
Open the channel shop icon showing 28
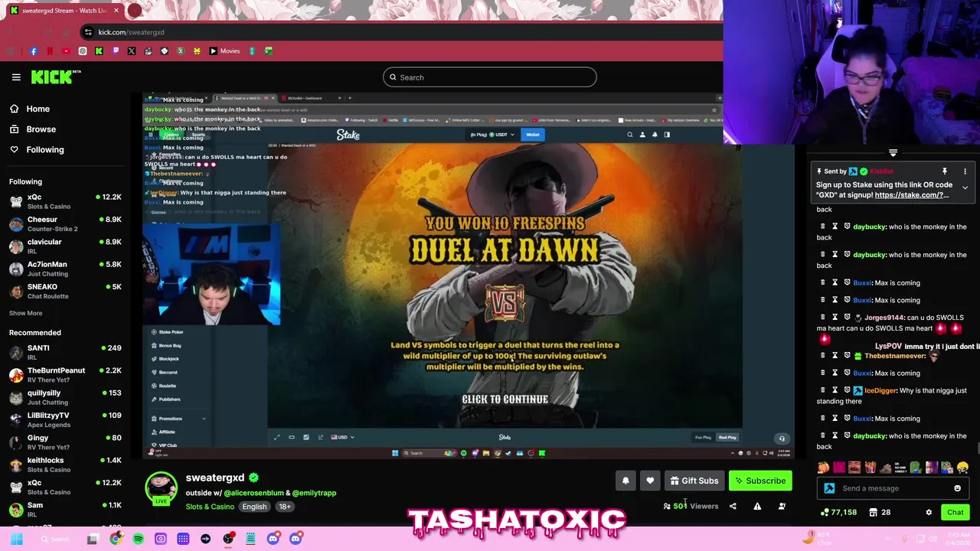click(x=880, y=512)
